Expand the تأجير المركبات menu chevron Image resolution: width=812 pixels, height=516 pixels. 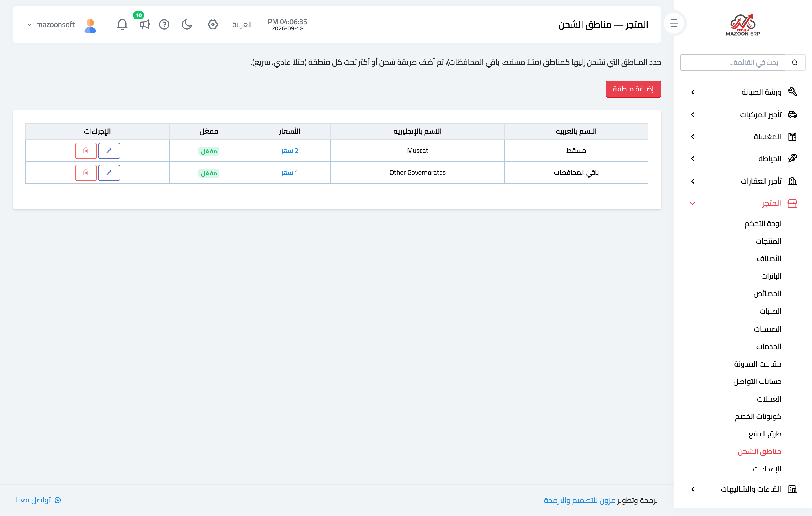click(x=693, y=115)
